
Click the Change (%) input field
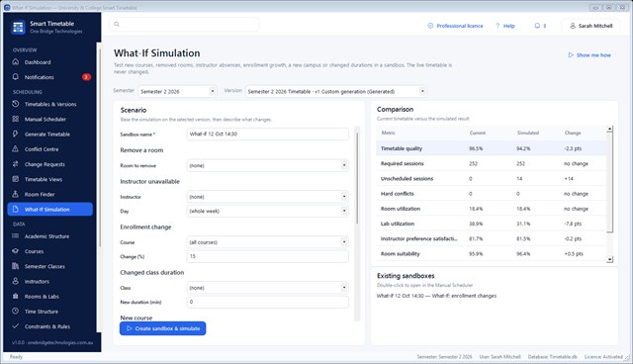coord(268,256)
